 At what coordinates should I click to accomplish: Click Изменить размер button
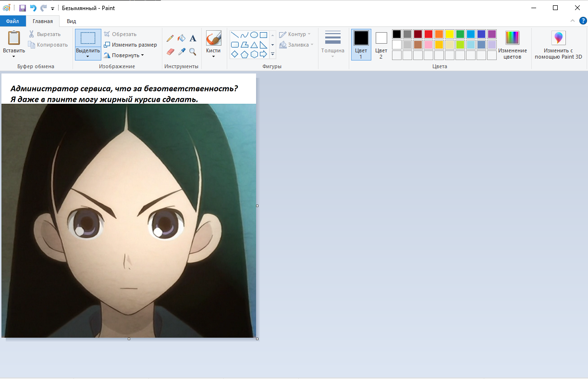(130, 45)
